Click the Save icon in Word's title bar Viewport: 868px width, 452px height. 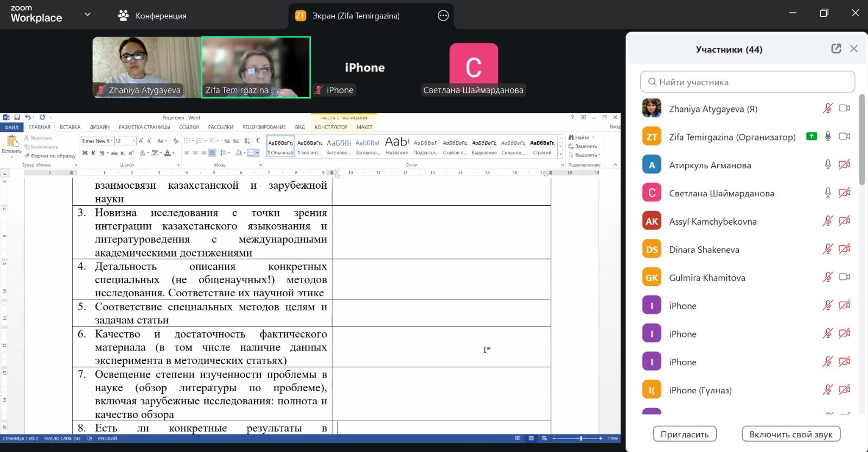coord(17,117)
